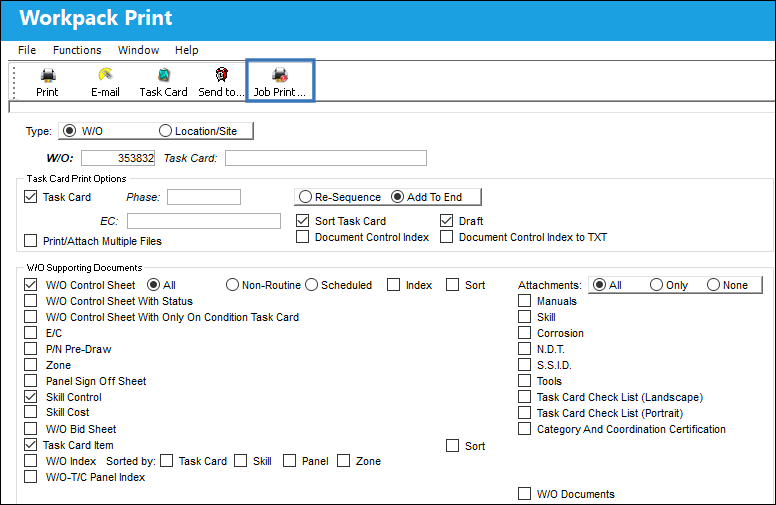Enable the Manuals checkbox

point(525,301)
